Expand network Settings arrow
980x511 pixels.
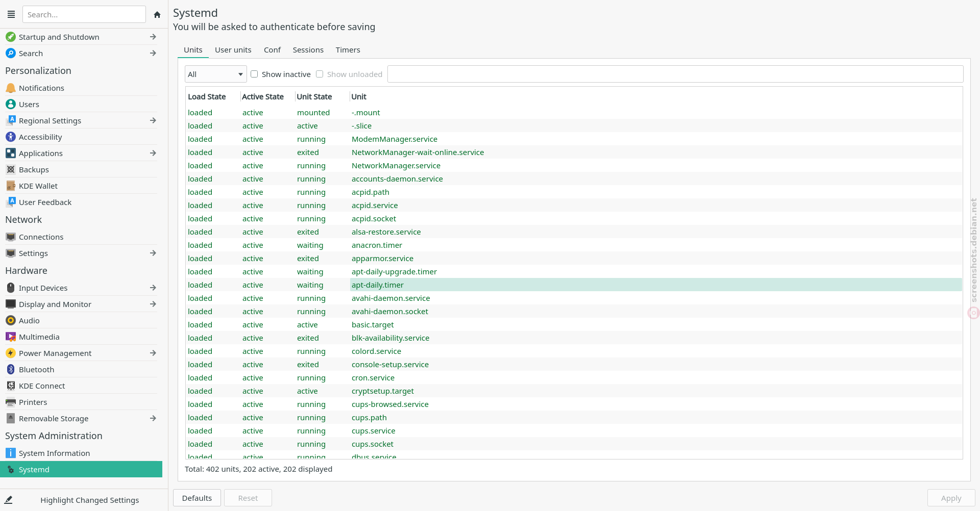153,253
